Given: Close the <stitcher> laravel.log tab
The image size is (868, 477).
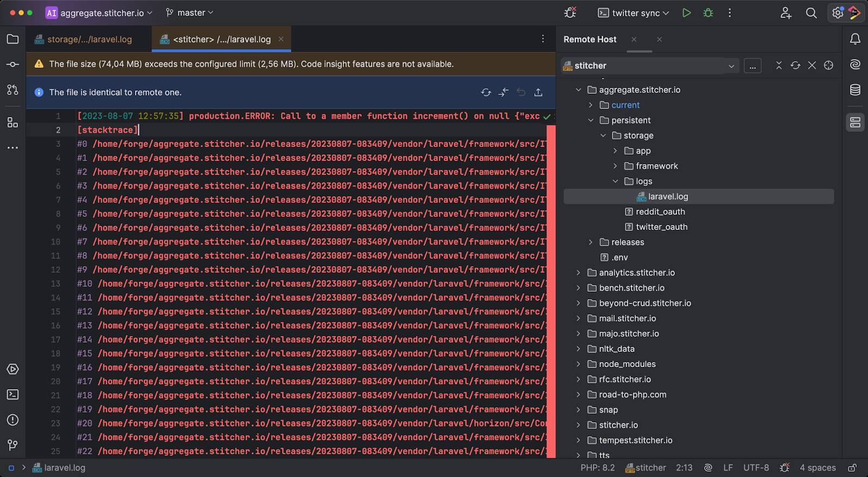Looking at the screenshot, I should tap(281, 39).
